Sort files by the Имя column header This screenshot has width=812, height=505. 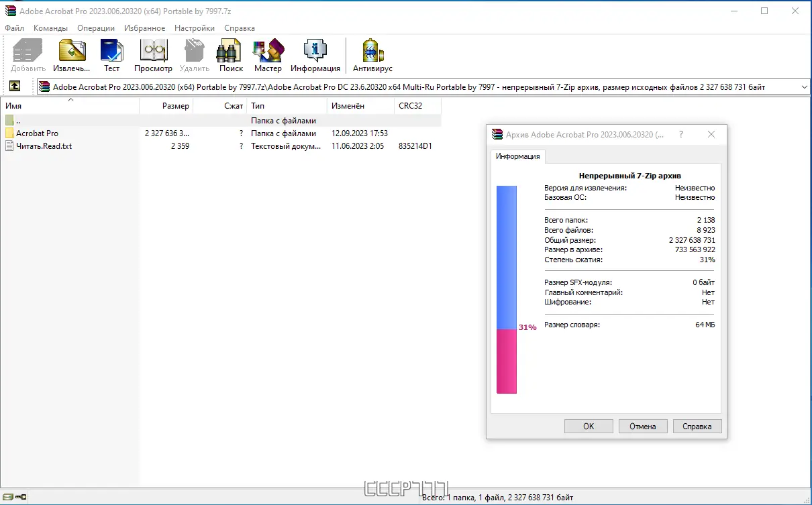(67, 105)
